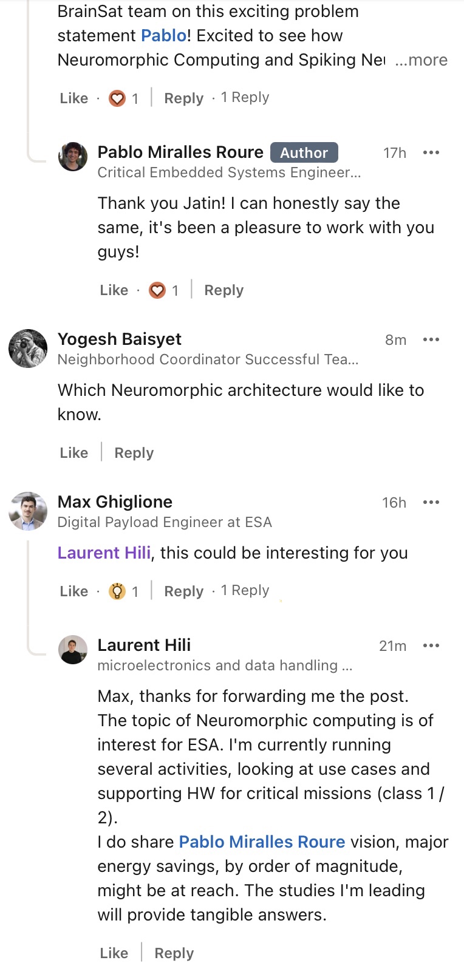The width and height of the screenshot is (464, 980).
Task: Expand the "1 Reply" thread under Max's comment
Action: [245, 590]
